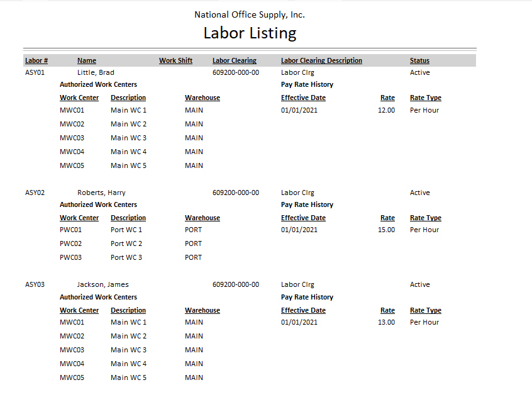Image resolution: width=532 pixels, height=397 pixels.
Task: Click the Work Shift column header
Action: [x=175, y=61]
